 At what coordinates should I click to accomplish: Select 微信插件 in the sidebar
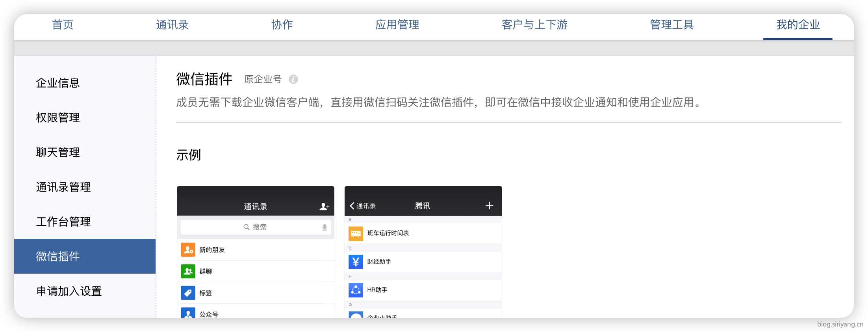tap(85, 256)
